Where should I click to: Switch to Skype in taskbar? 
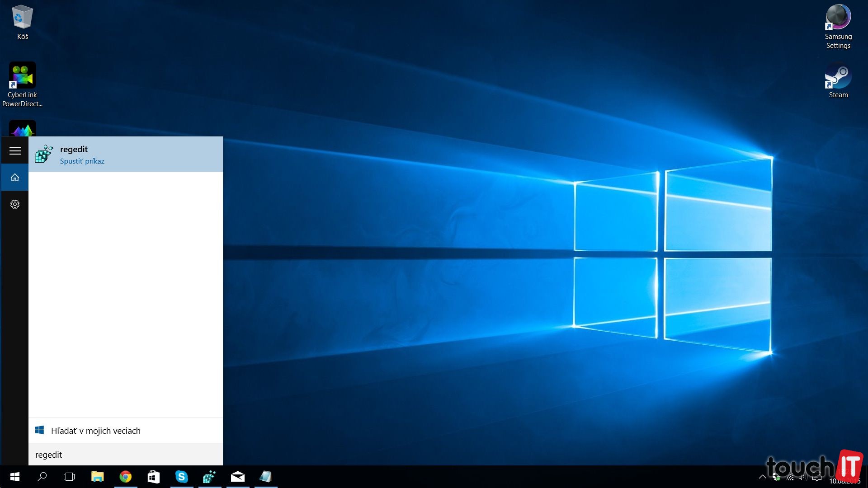click(181, 477)
